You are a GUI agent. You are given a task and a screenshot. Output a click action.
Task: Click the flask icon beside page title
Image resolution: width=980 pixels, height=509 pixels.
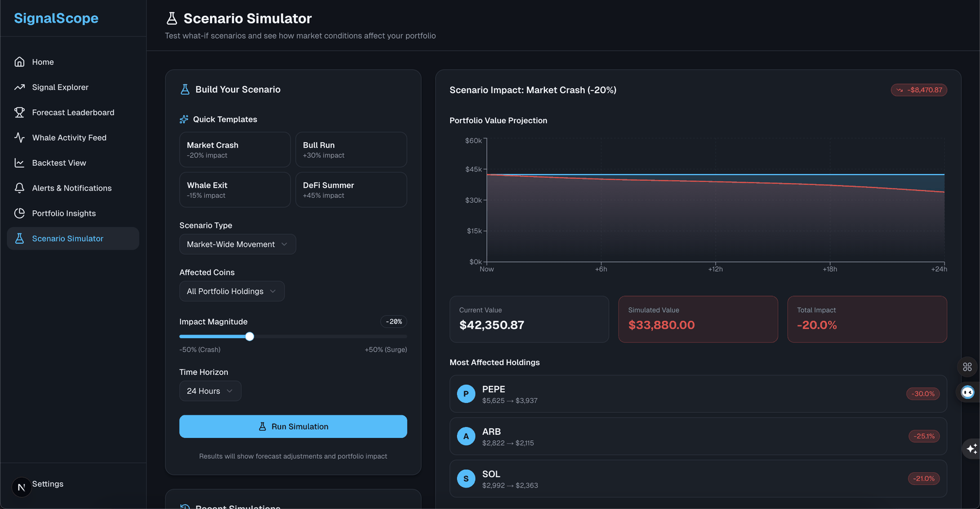171,18
